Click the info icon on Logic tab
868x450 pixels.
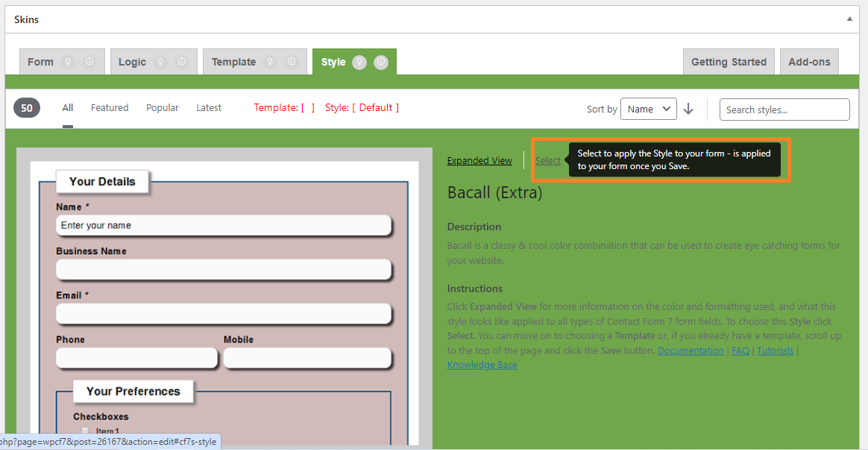181,62
